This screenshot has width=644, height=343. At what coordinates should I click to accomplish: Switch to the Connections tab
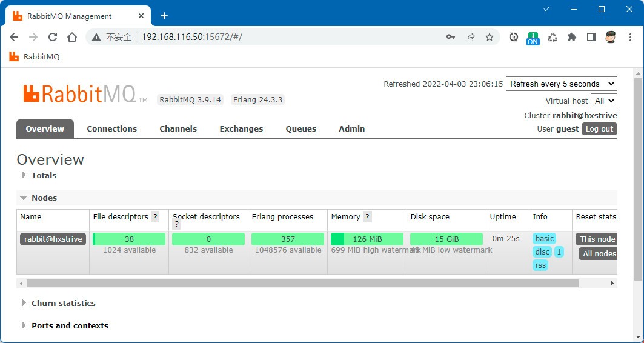[111, 128]
